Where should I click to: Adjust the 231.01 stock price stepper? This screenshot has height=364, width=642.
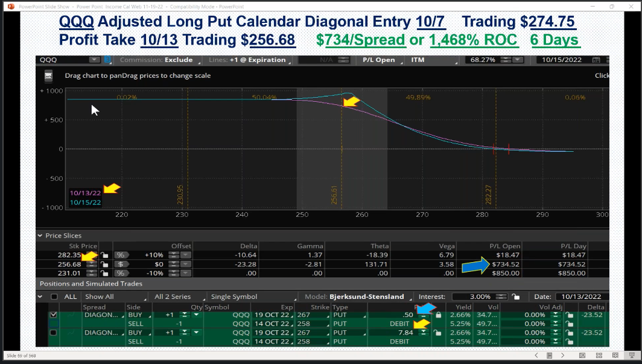point(91,273)
